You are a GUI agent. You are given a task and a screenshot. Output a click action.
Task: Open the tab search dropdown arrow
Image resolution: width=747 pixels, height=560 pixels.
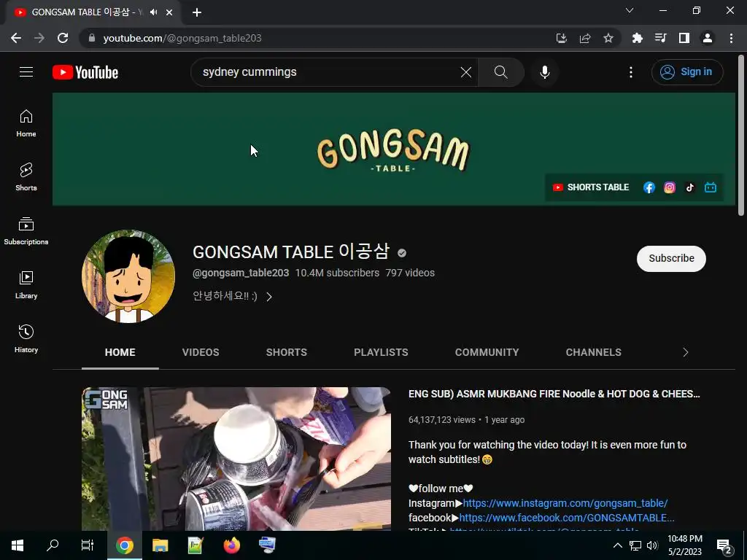coord(630,10)
